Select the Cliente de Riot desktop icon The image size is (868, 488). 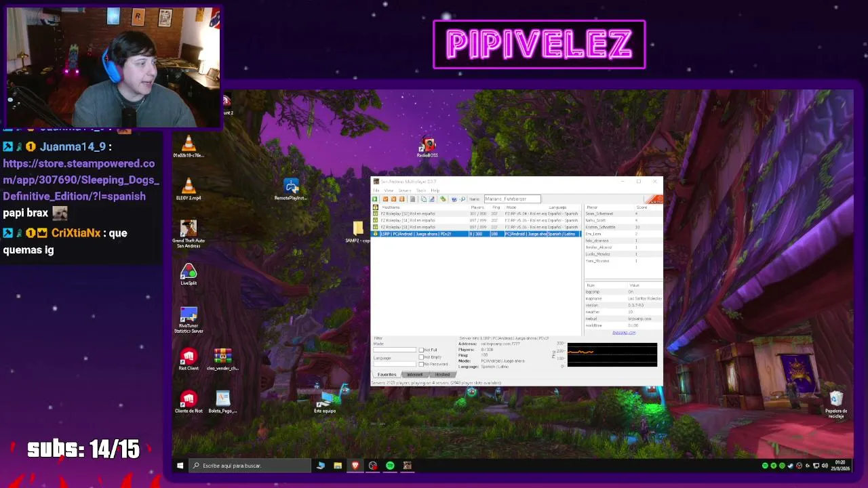coord(189,402)
